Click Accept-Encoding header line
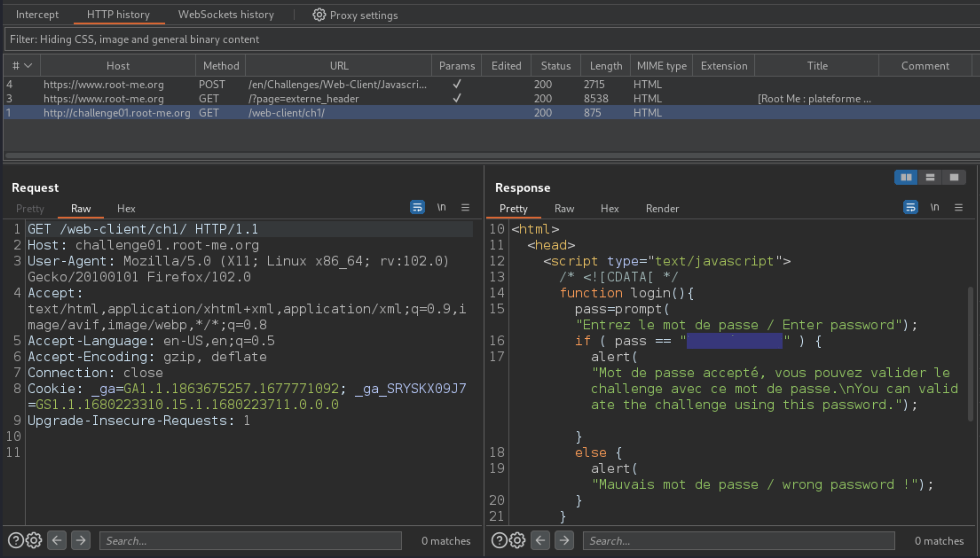Image resolution: width=980 pixels, height=558 pixels. [x=147, y=357]
